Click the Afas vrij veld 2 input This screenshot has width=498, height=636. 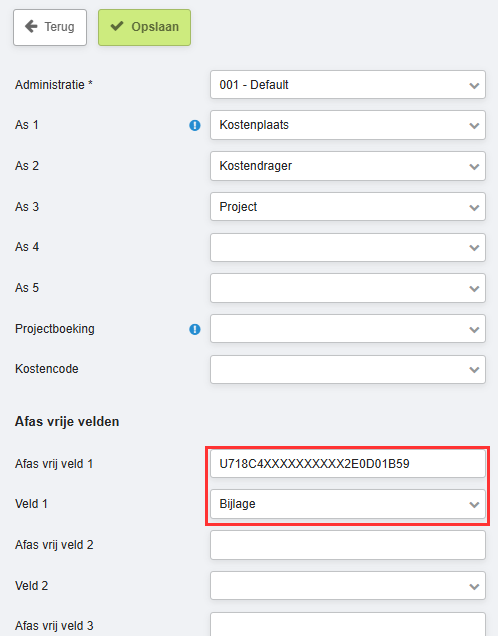pyautogui.click(x=348, y=545)
